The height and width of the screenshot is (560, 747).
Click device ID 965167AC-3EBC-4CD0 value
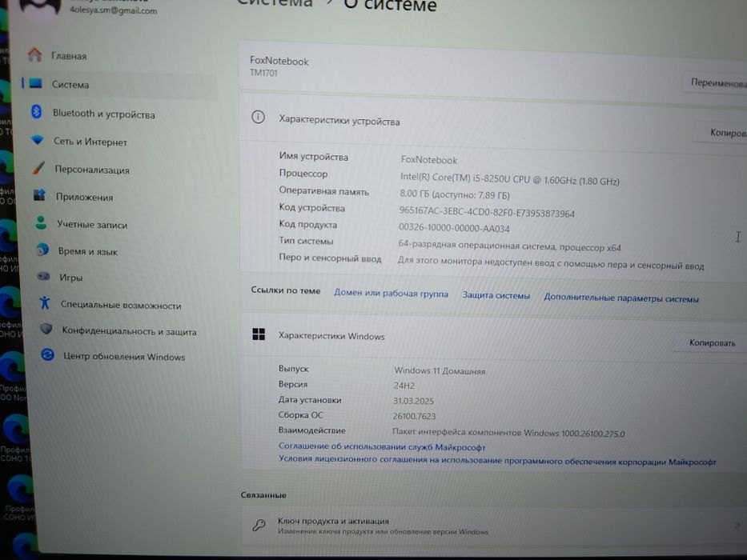pos(487,211)
